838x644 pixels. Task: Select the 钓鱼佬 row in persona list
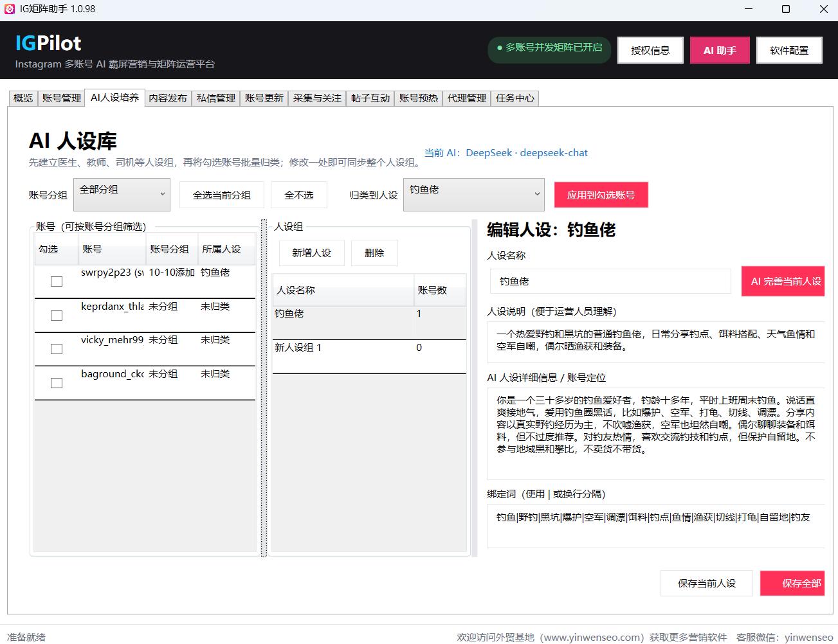point(369,322)
